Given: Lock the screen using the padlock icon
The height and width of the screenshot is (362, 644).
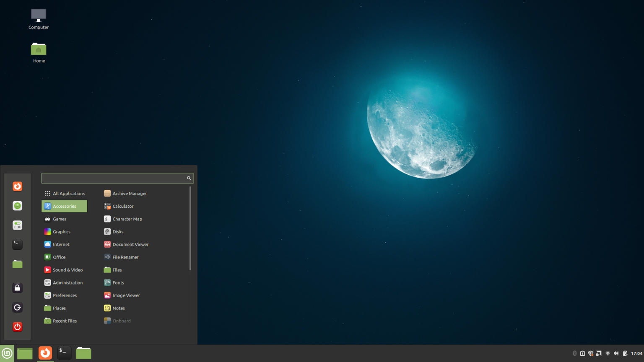Looking at the screenshot, I should [x=17, y=288].
